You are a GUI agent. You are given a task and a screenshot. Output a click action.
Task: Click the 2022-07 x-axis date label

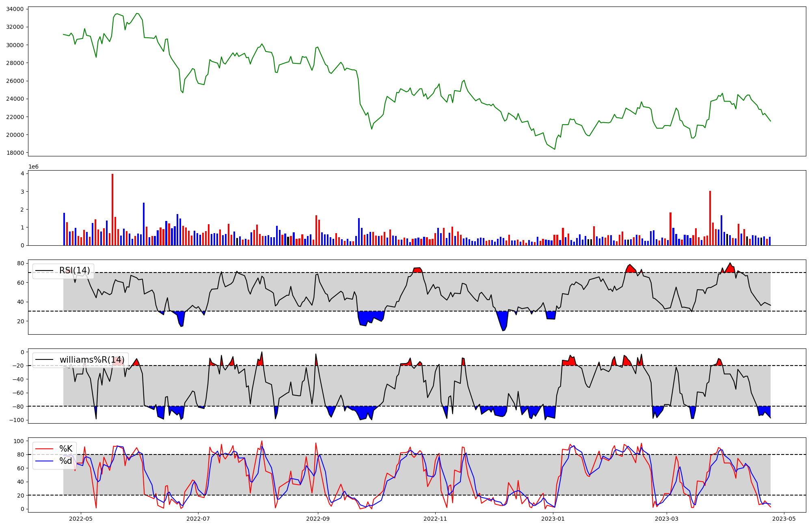(x=198, y=519)
